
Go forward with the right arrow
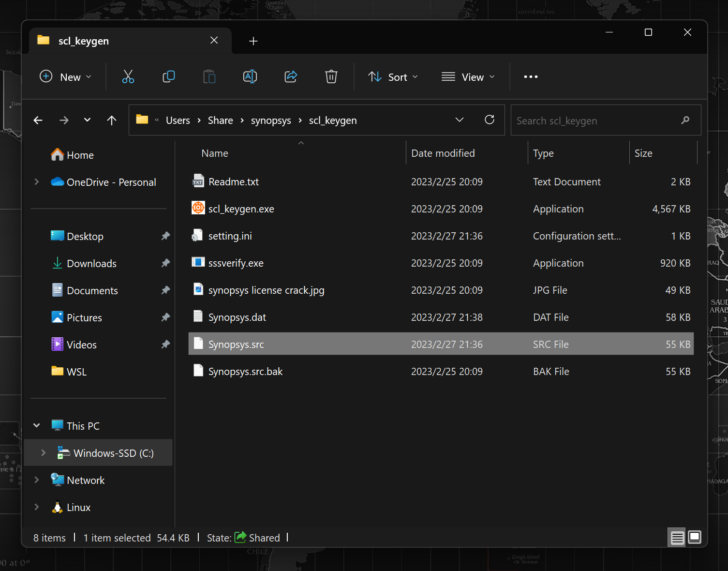pyautogui.click(x=64, y=120)
